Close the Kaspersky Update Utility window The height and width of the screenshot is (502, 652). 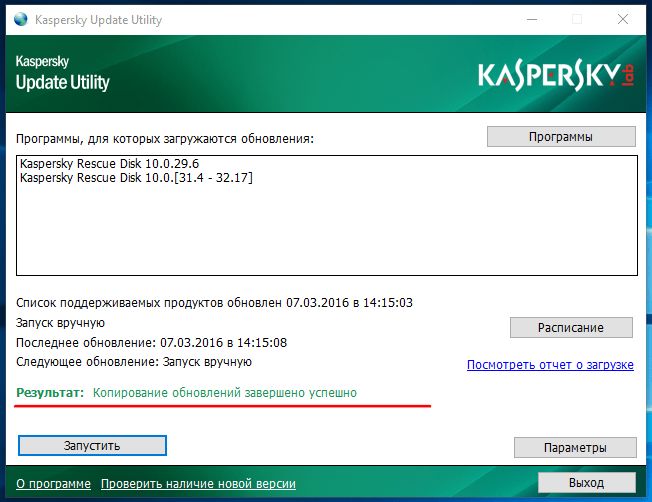(622, 19)
